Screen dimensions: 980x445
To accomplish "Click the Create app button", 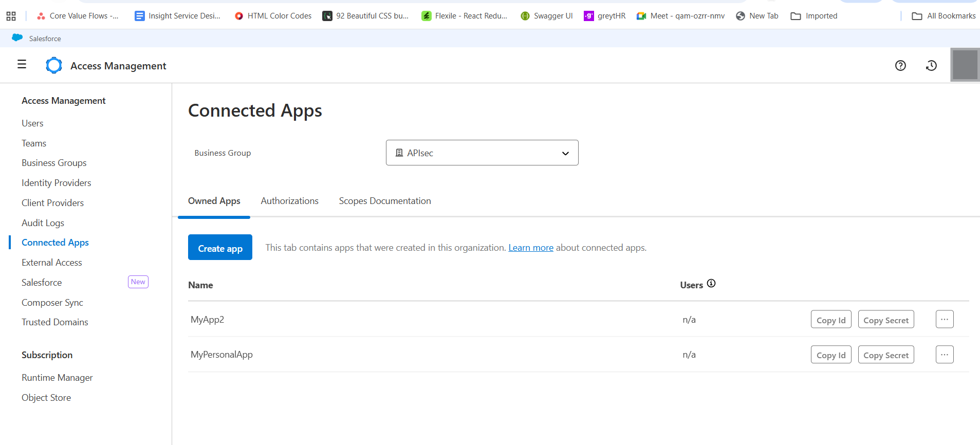I will click(x=220, y=248).
